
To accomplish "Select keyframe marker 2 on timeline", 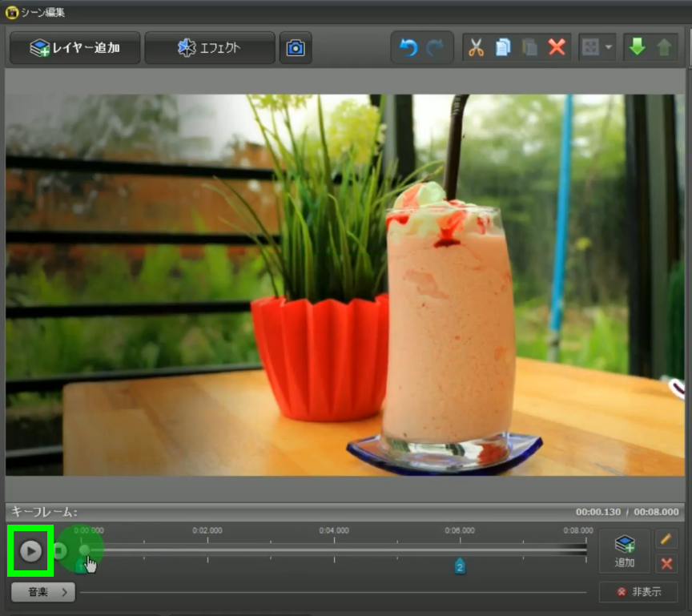I will click(x=460, y=566).
